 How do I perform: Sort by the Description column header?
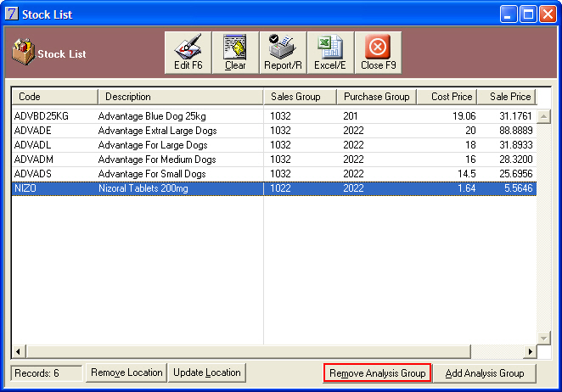[x=181, y=97]
